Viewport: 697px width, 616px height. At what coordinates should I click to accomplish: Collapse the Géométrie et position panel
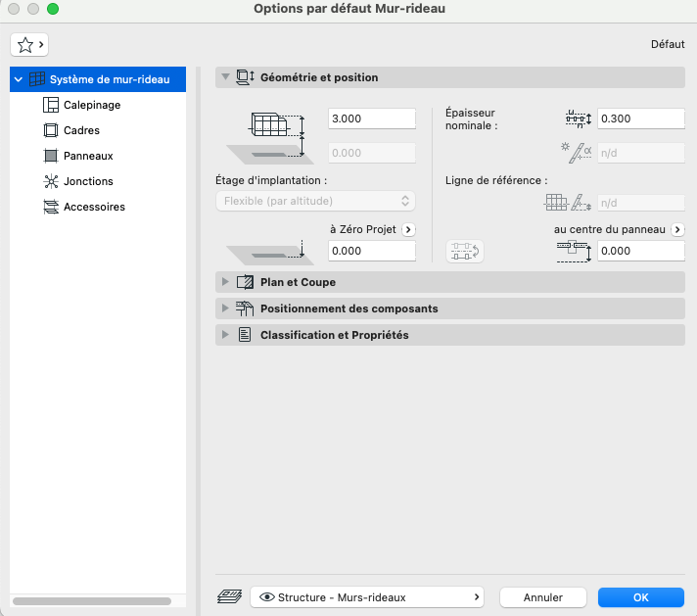click(225, 77)
